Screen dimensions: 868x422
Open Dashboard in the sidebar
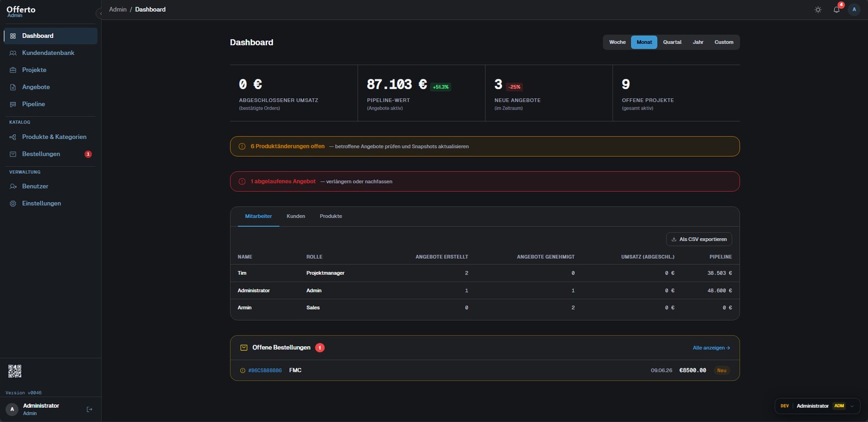tap(50, 36)
